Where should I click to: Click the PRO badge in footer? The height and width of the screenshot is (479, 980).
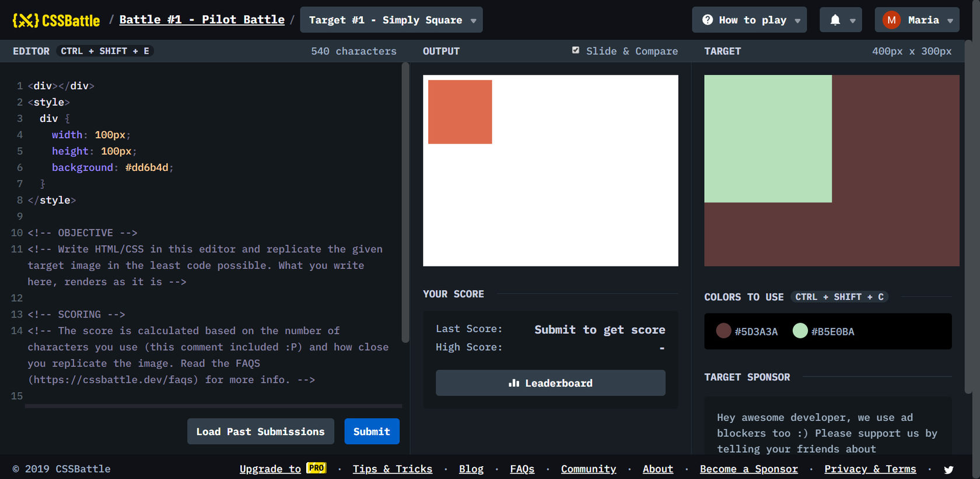(x=316, y=468)
